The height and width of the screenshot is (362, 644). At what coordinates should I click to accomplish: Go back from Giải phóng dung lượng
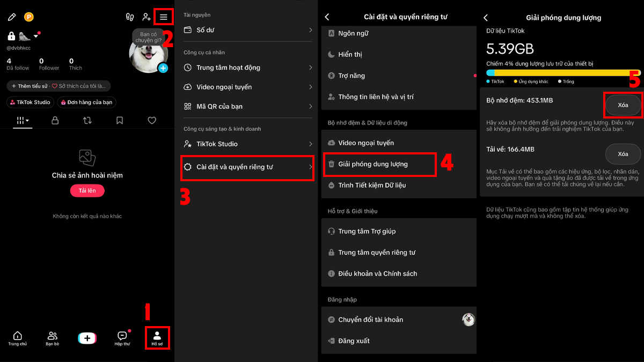point(486,17)
